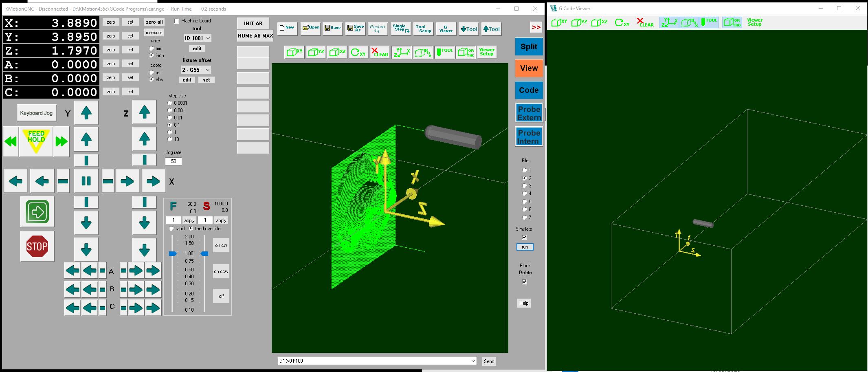Clear paths in G Code Viewer window
The image size is (868, 372).
pos(645,22)
